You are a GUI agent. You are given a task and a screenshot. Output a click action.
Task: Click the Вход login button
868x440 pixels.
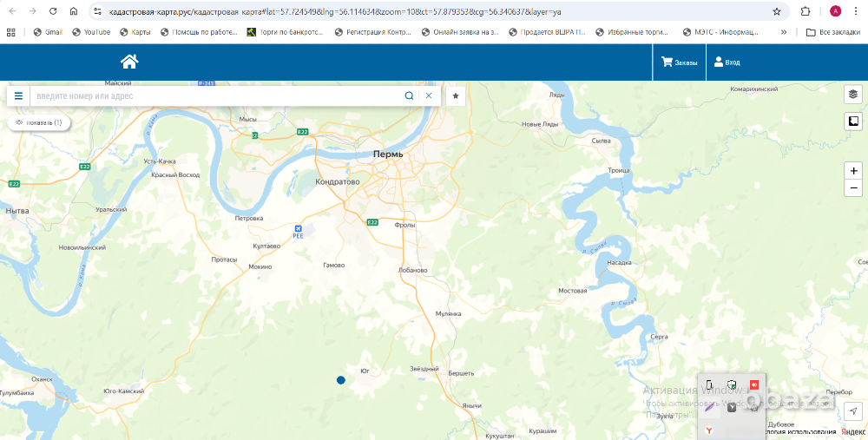pos(727,62)
